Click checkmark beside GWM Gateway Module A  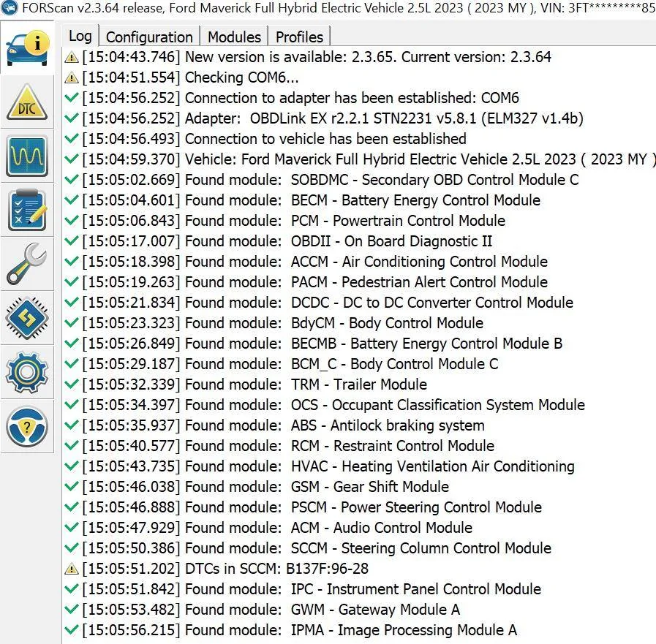pos(72,610)
